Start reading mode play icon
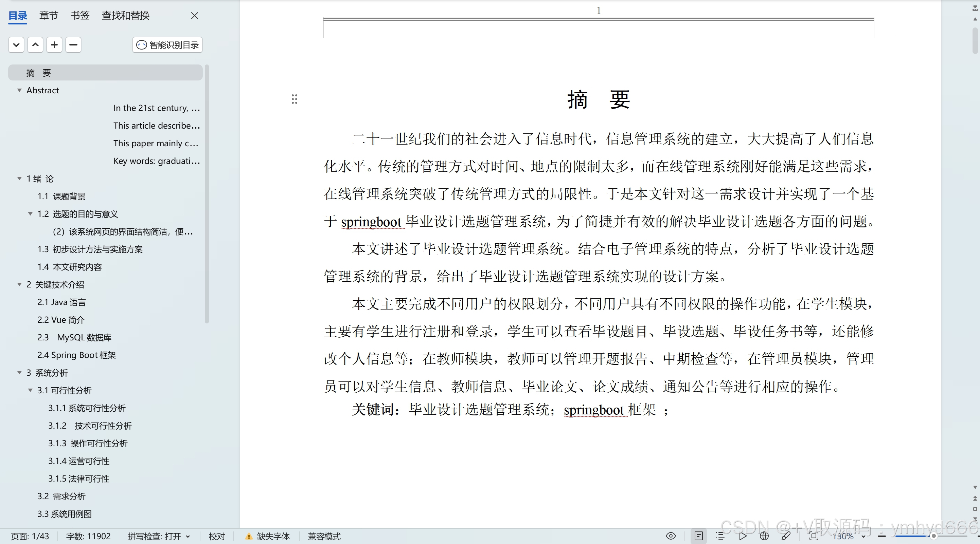 [742, 536]
